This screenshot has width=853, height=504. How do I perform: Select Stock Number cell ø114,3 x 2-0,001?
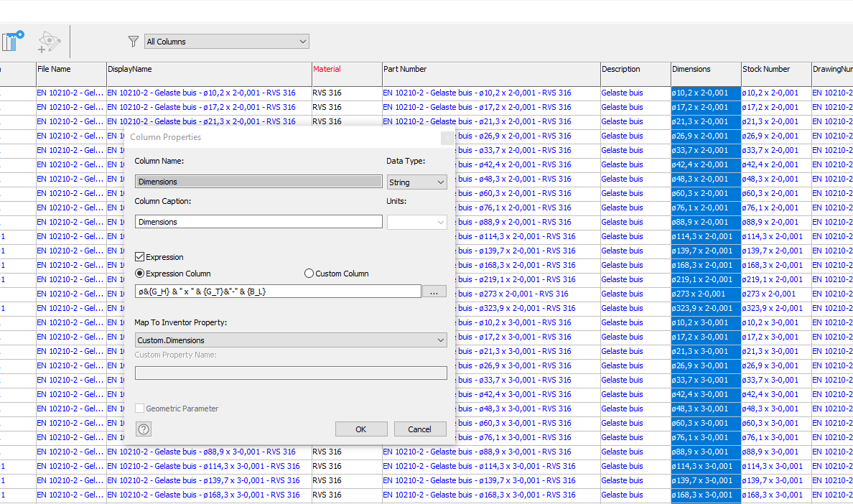pos(776,236)
